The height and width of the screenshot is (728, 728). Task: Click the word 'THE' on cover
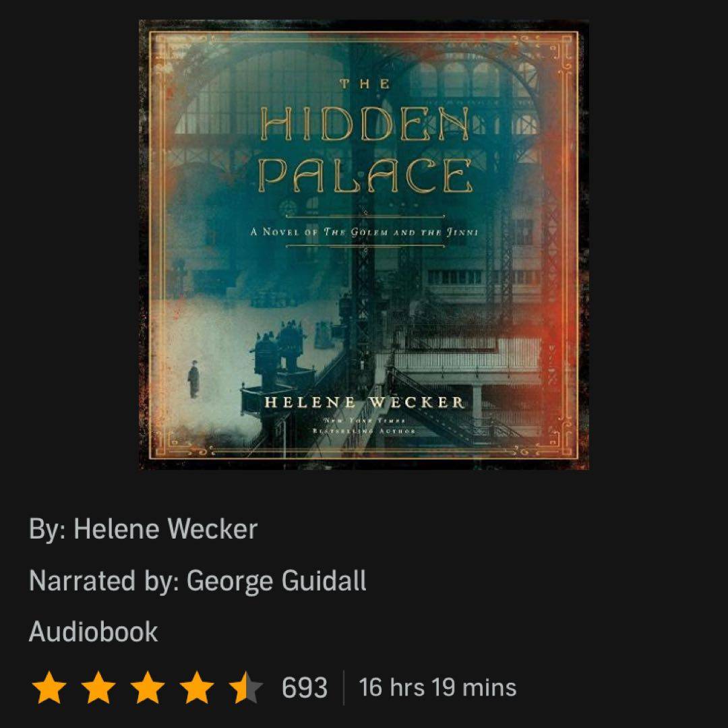tap(365, 84)
